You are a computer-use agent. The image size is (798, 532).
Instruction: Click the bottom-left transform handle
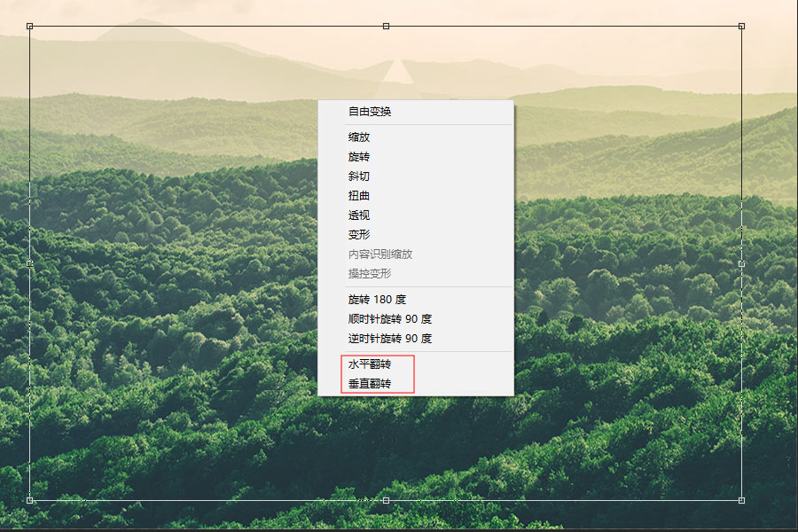[x=29, y=500]
